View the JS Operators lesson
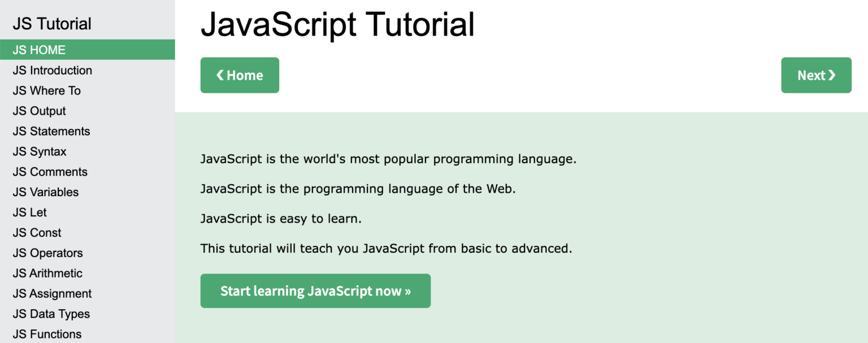 [48, 254]
